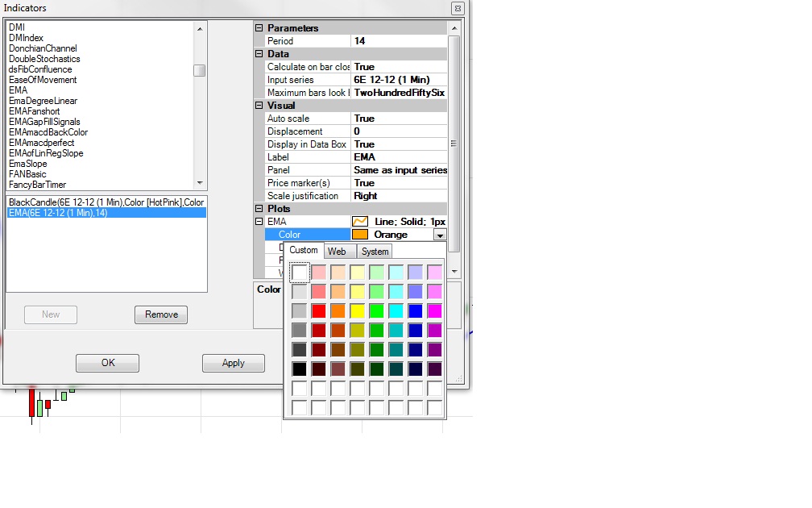The width and height of the screenshot is (812, 508).
Task: Select EMAFanshort indicator
Action: click(34, 111)
